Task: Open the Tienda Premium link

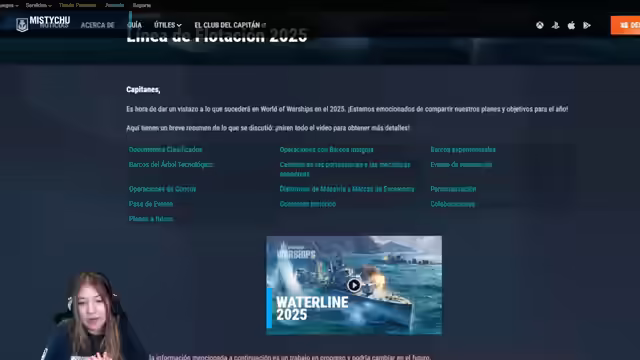Action: point(77,5)
